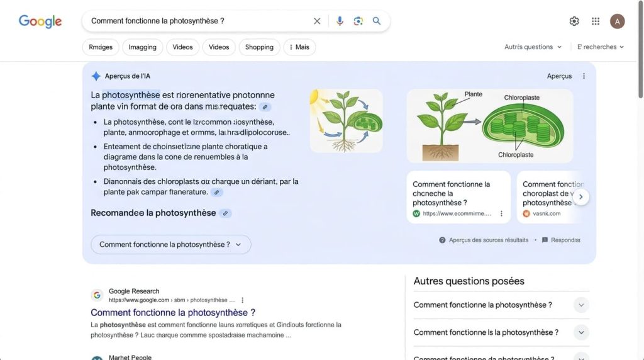Open the 'Mais' more filters menu
644x360 pixels.
299,47
